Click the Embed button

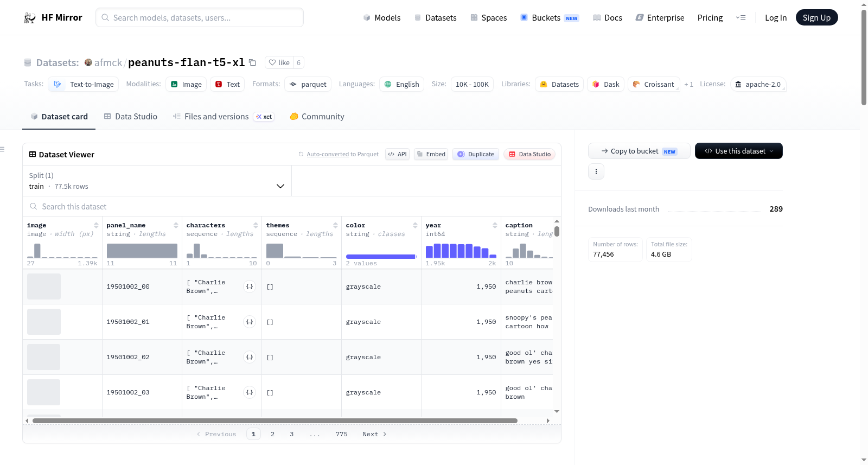[431, 154]
